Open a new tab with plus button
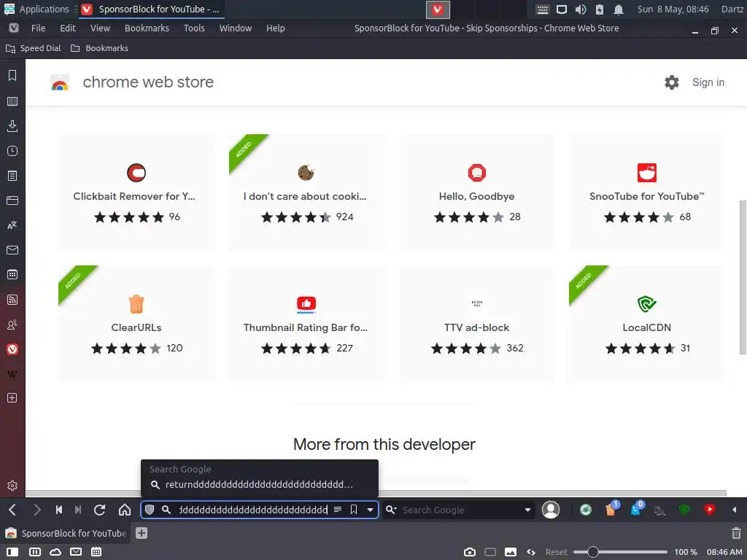This screenshot has height=560, width=747. (x=142, y=533)
